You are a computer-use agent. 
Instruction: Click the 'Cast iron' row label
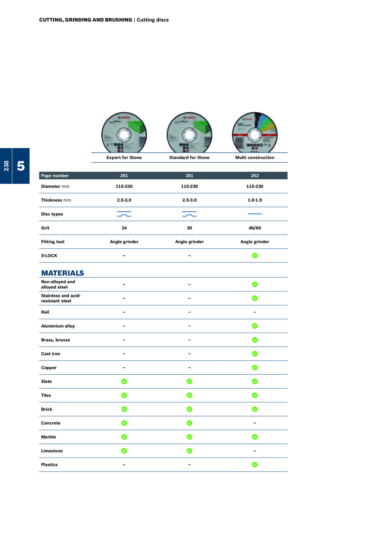pyautogui.click(x=51, y=354)
